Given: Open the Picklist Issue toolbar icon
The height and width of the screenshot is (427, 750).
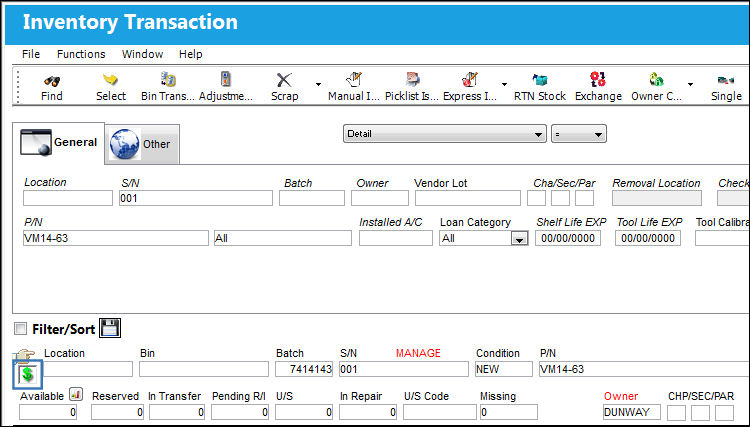Looking at the screenshot, I should (x=412, y=79).
